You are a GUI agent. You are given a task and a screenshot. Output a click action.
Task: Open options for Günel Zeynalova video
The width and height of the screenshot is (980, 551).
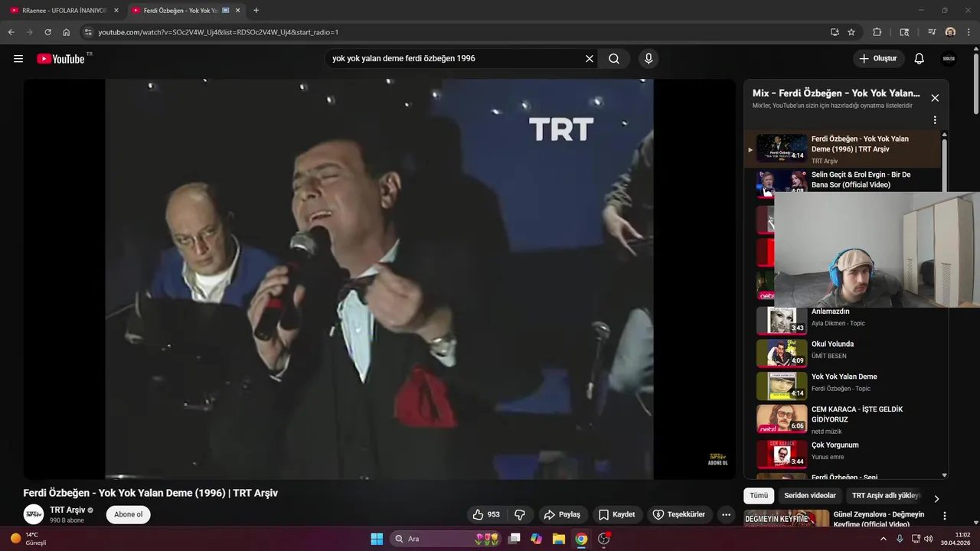click(x=945, y=516)
